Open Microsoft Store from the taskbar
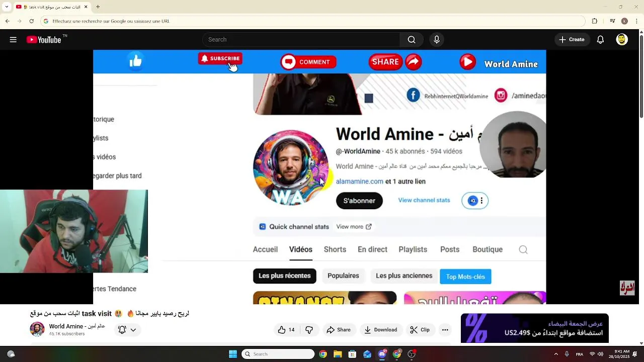The width and height of the screenshot is (644, 362). pos(352,354)
